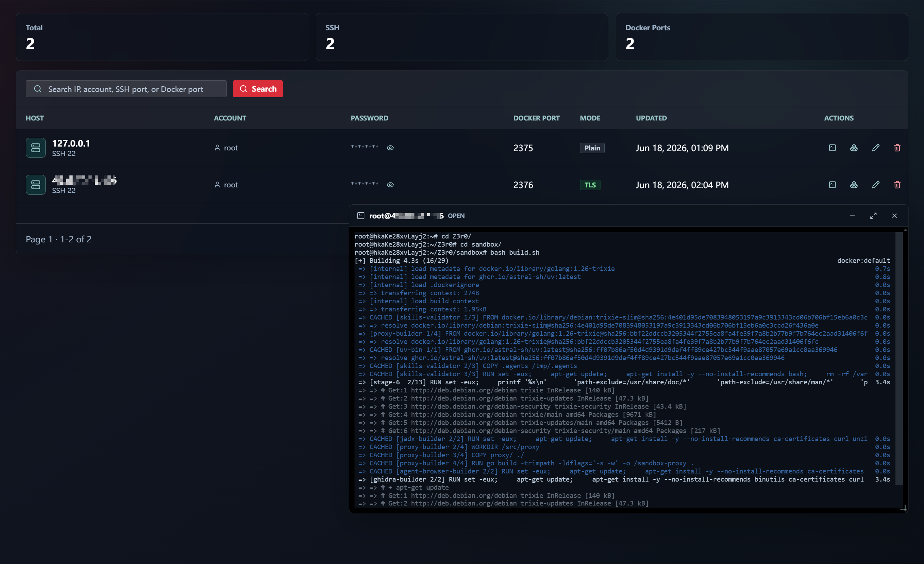
Task: Click the UPDATED column header
Action: click(x=651, y=118)
